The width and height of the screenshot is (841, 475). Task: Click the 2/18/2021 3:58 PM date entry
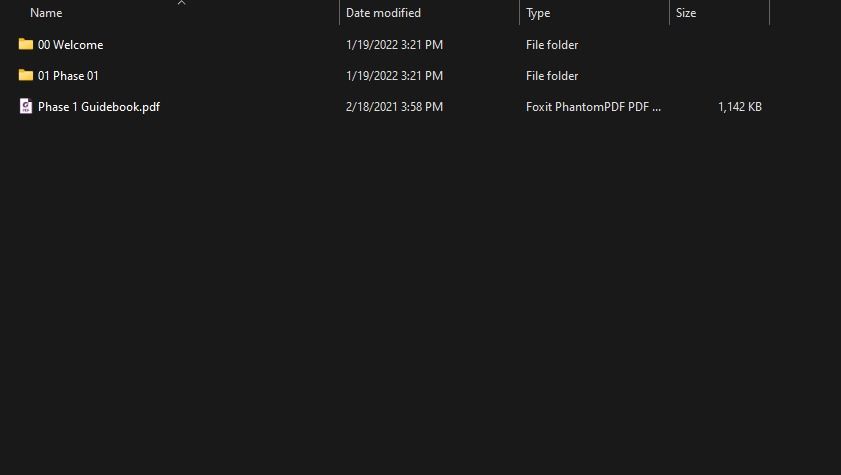[x=394, y=107]
